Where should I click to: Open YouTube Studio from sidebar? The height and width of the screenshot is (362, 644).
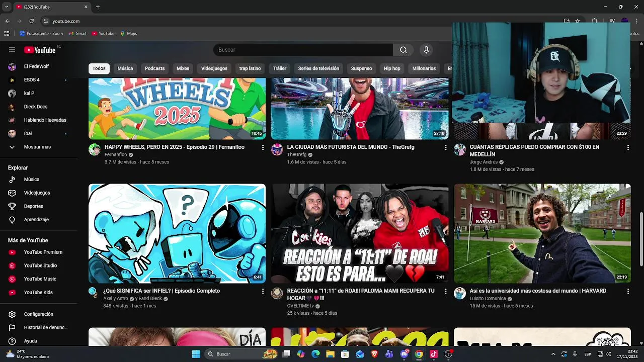point(39,265)
